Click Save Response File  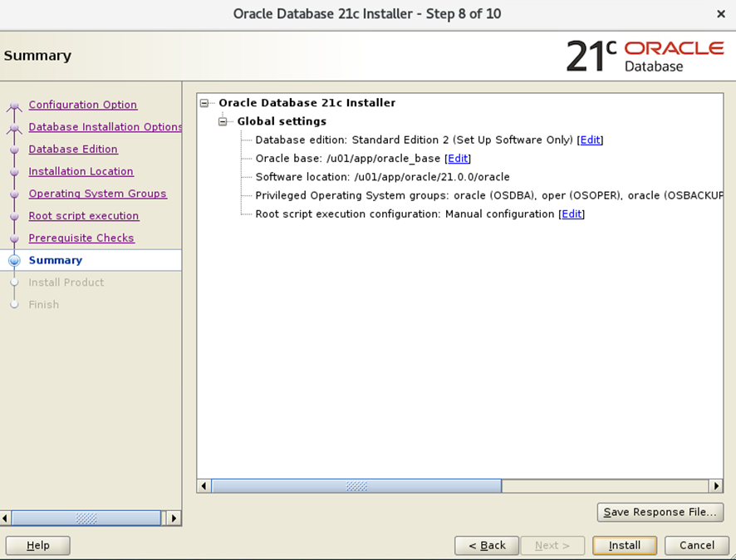pyautogui.click(x=660, y=512)
